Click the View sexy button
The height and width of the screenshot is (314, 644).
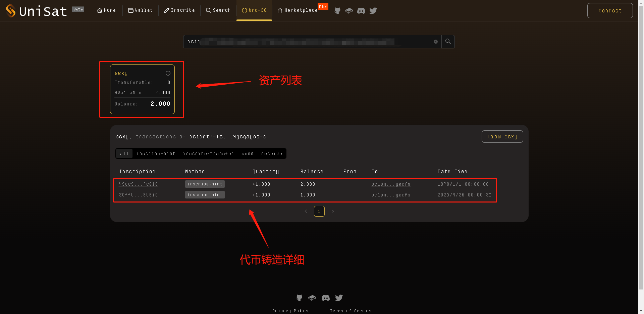click(502, 137)
